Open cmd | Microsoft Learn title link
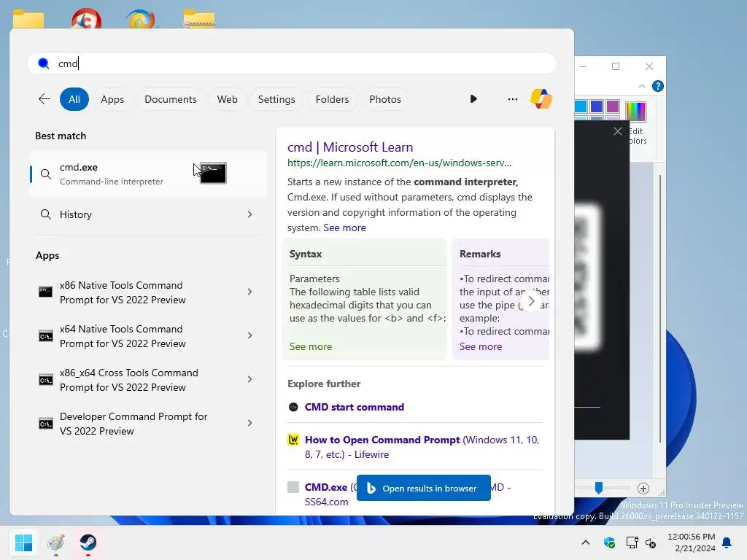Screen dimensions: 747x560 pos(350,147)
